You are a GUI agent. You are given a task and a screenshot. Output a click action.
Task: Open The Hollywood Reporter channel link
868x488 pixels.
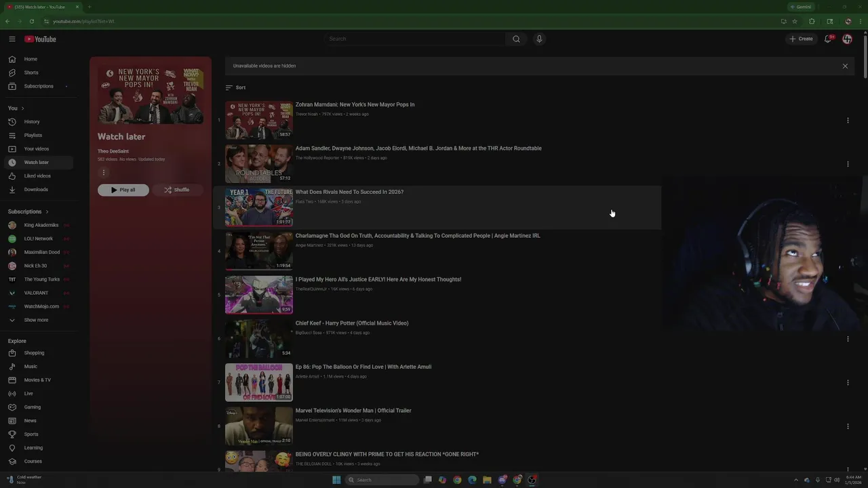[x=317, y=158]
